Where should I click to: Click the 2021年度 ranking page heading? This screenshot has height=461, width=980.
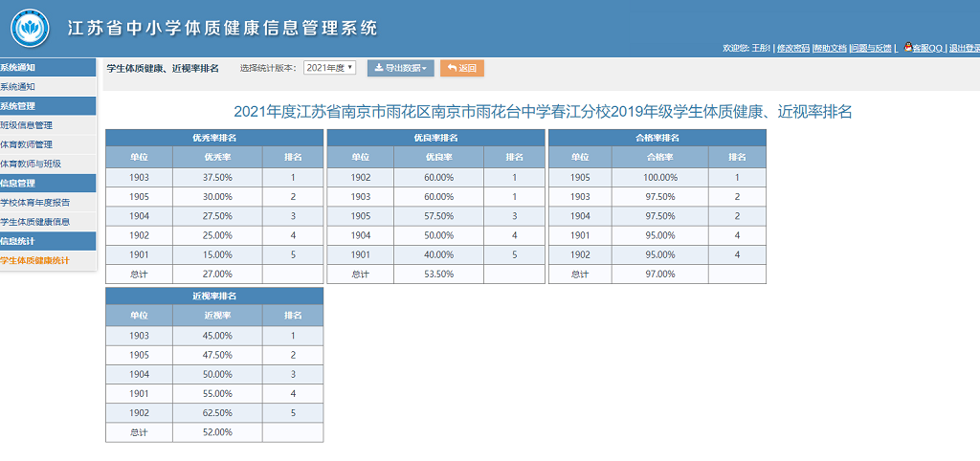543,113
